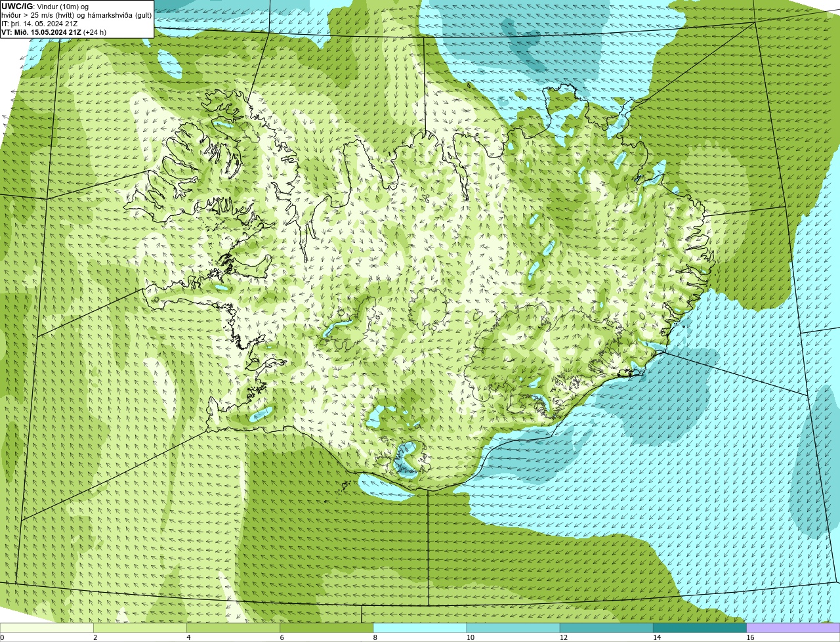Image resolution: width=840 pixels, height=642 pixels.
Task: Click the pale yellow 0–2 legend swatch
Action: (x=47, y=628)
